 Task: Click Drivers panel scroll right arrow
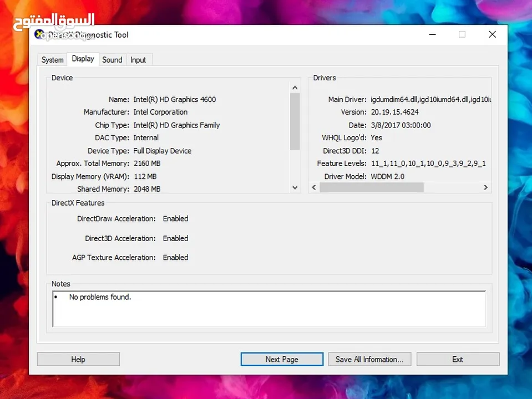tap(485, 187)
